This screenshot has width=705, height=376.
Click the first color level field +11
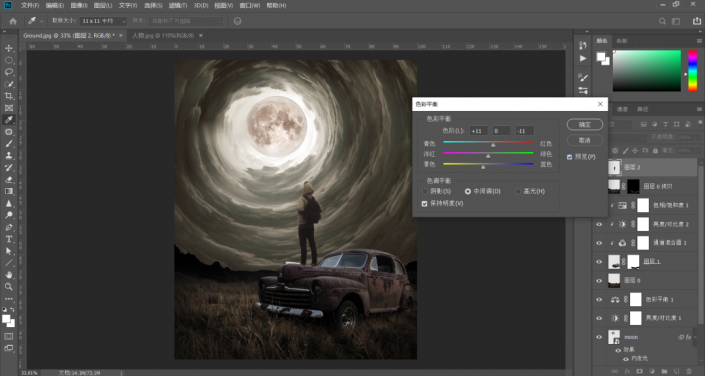point(478,131)
